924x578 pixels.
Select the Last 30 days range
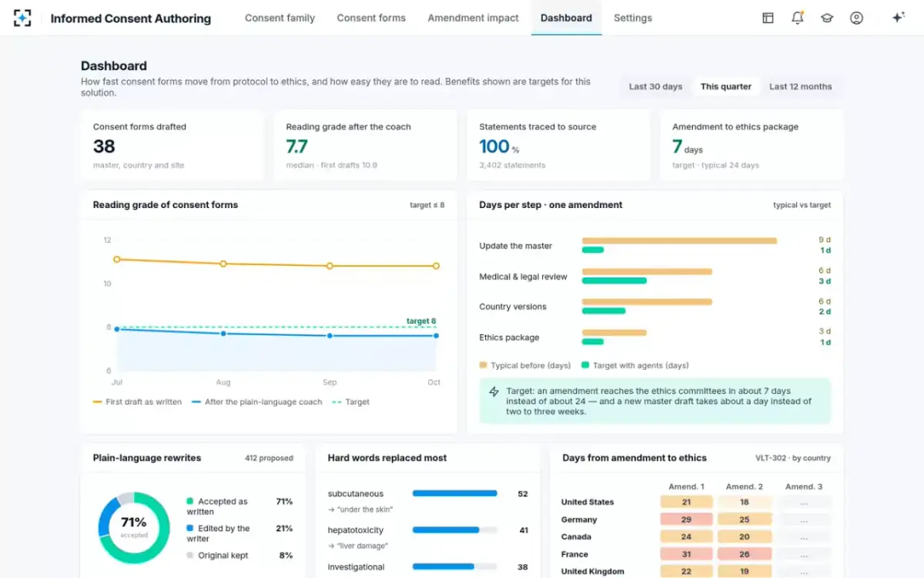tap(655, 86)
